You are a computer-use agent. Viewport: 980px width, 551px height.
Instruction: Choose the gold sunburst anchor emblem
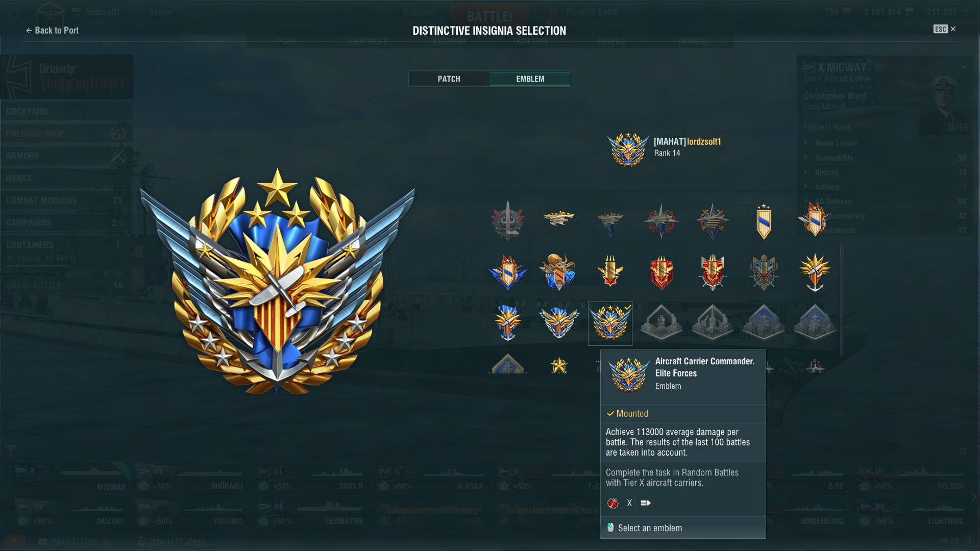click(x=815, y=272)
